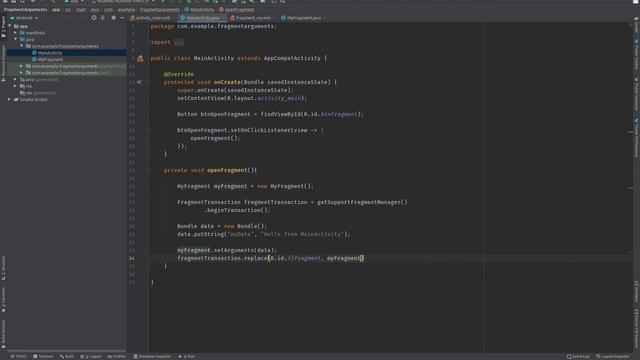This screenshot has height=360, width=640.
Task: Click openFragment breadcrumb in navigation bar
Action: point(236,9)
